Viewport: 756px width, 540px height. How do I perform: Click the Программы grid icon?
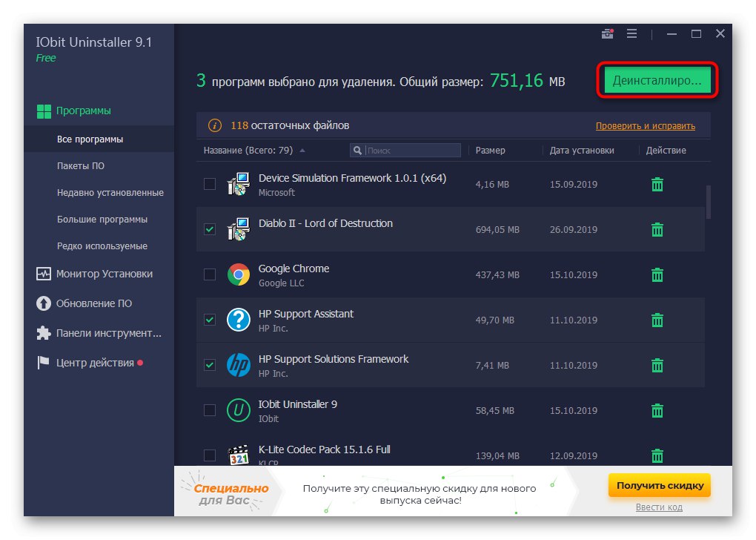[44, 111]
